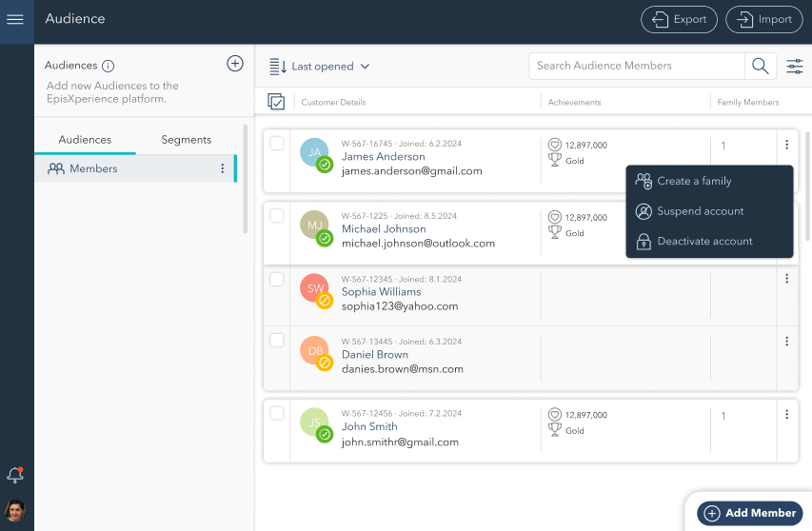This screenshot has height=531, width=812.
Task: Toggle the select all members checkbox
Action: [x=276, y=102]
